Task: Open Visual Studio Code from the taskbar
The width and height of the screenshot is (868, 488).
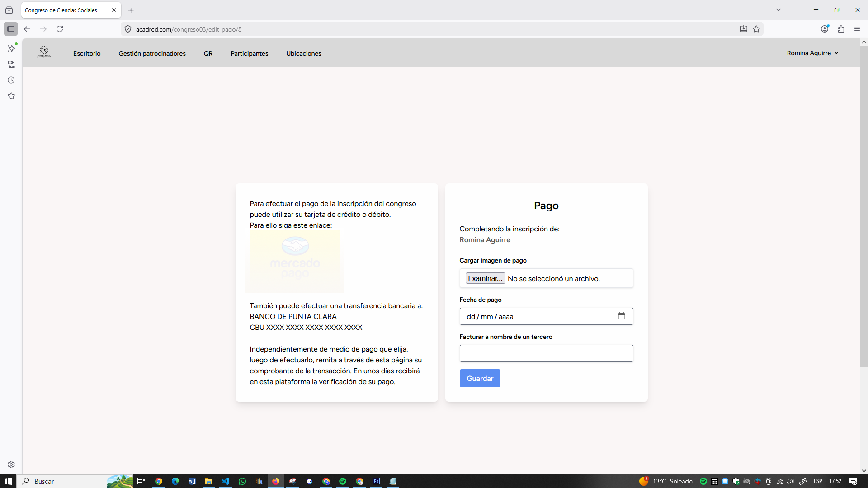Action: click(x=226, y=481)
